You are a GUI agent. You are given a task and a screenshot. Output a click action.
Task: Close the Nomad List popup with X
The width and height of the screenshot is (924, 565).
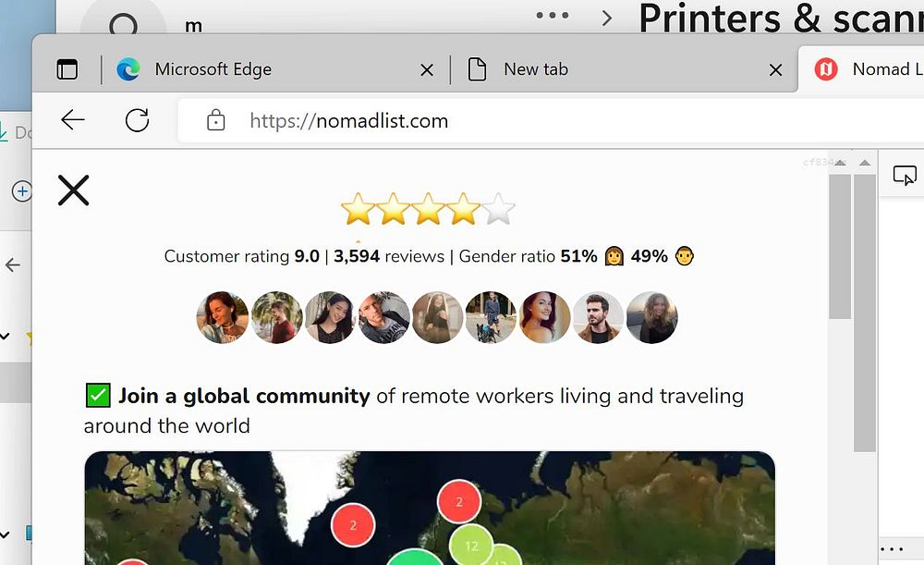click(x=74, y=190)
